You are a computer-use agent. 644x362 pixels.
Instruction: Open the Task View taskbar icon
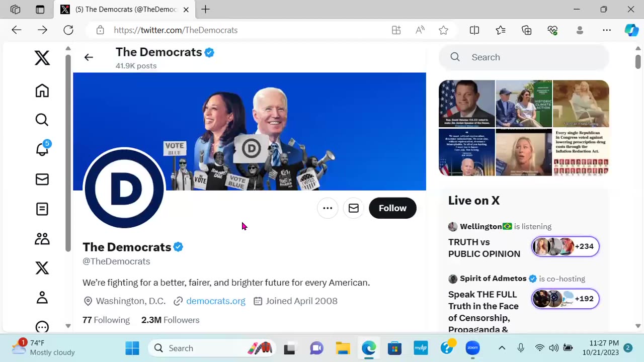(x=289, y=348)
